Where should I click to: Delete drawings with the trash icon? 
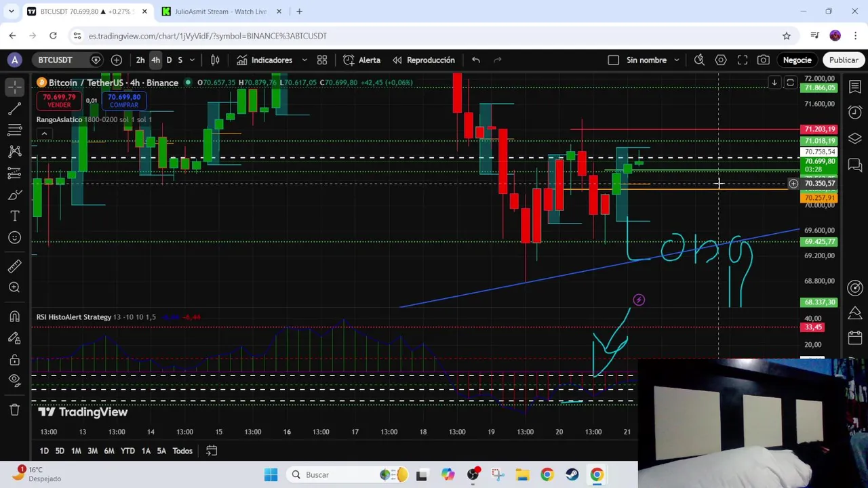tap(14, 409)
